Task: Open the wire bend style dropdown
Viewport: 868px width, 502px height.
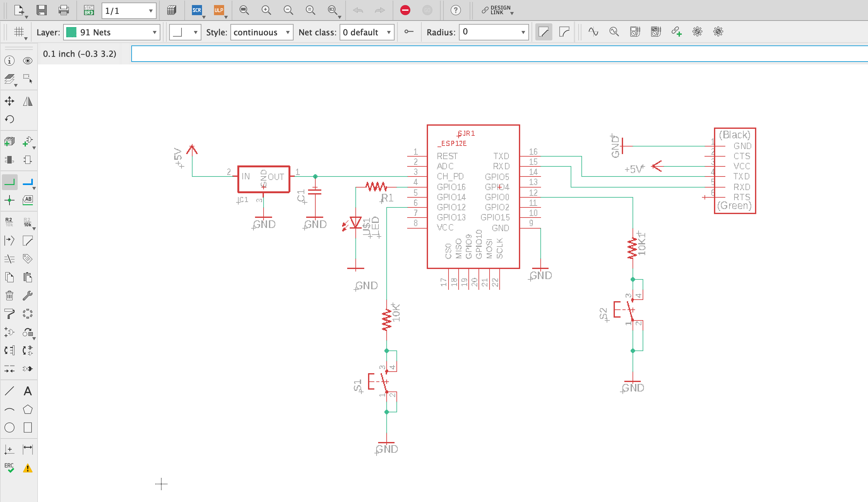Action: pyautogui.click(x=185, y=33)
